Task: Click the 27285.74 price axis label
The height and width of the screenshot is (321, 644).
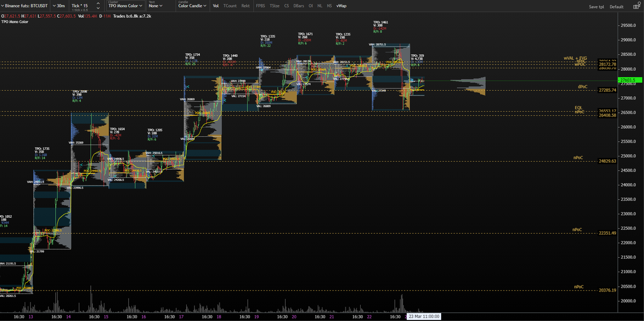Action: (x=608, y=91)
